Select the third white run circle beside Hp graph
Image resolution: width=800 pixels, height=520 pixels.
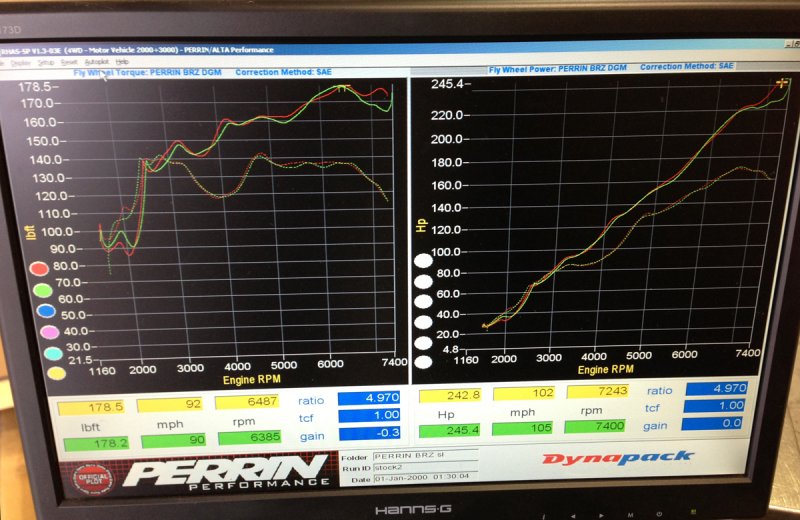click(x=423, y=302)
